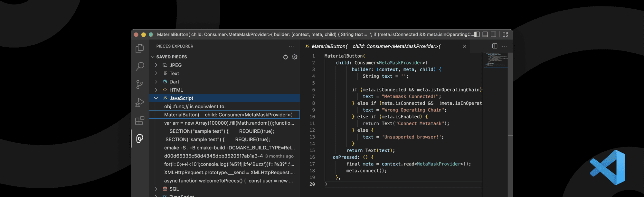Click the meta.connect(); code line
Image resolution: width=644 pixels, height=197 pixels.
[x=366, y=171]
